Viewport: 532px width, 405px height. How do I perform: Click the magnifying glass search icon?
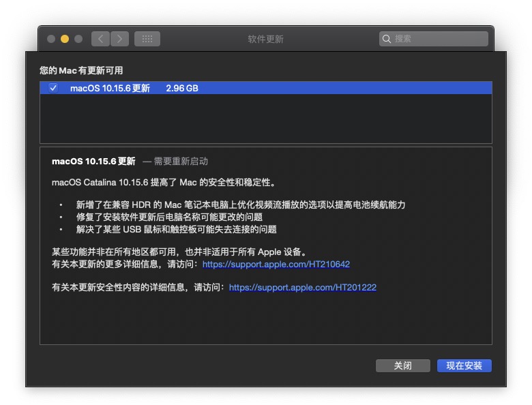[387, 39]
